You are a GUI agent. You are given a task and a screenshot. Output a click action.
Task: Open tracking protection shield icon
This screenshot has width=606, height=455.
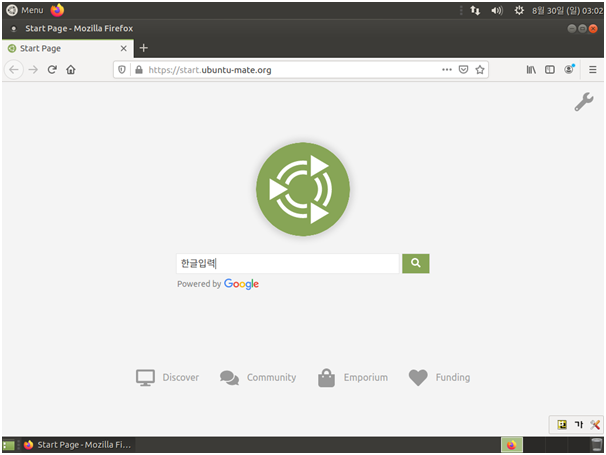point(122,70)
